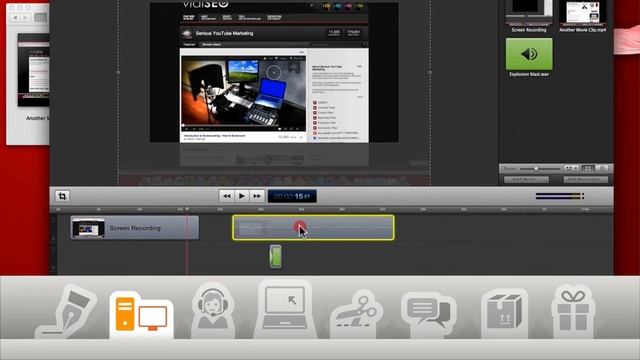Click the right canvas edge handle
The height and width of the screenshot is (360, 640).
pyautogui.click(x=430, y=73)
